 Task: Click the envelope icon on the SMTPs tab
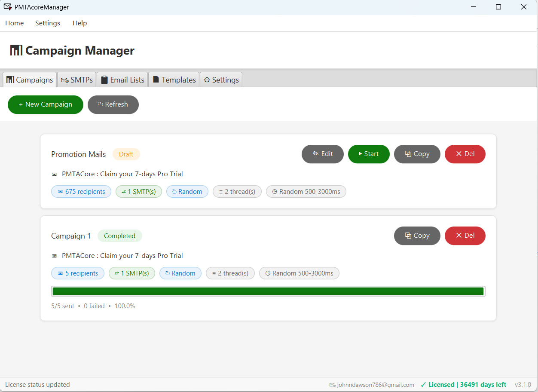pyautogui.click(x=65, y=80)
